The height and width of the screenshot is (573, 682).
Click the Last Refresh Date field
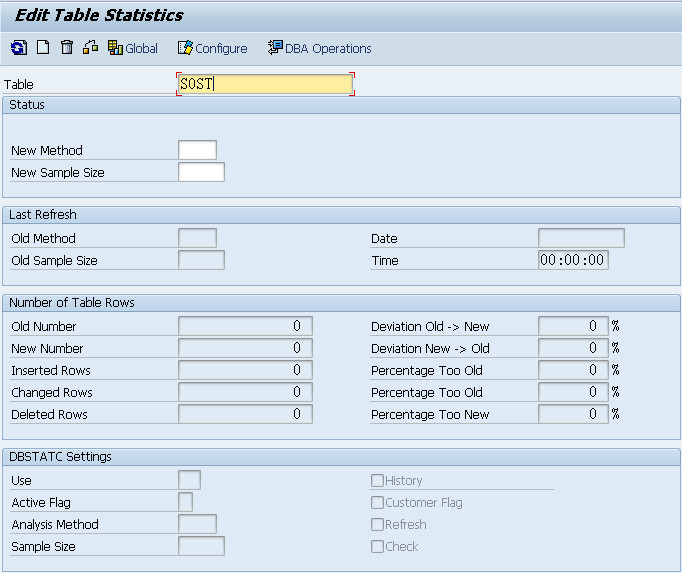[x=582, y=238]
